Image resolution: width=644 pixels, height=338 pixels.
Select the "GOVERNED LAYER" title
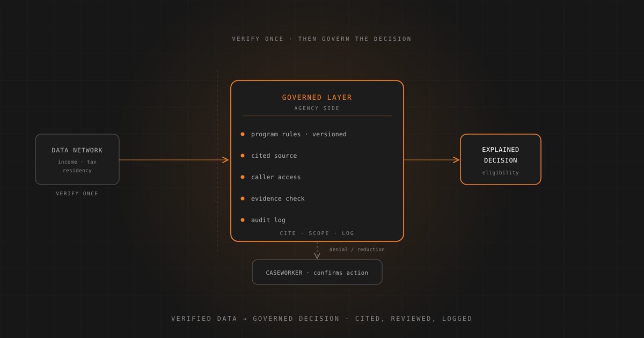[x=317, y=98]
